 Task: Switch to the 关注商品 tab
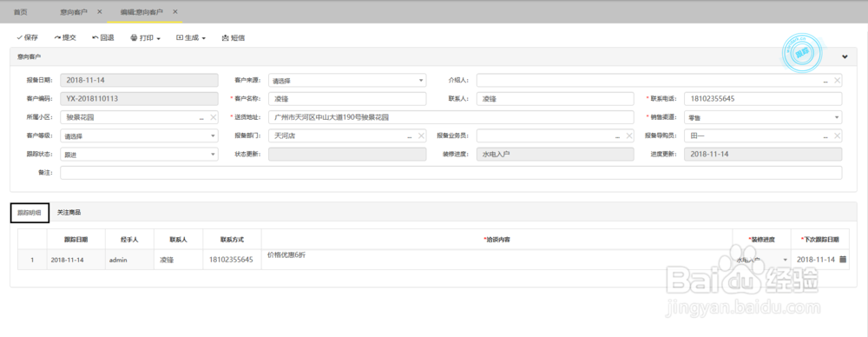69,212
